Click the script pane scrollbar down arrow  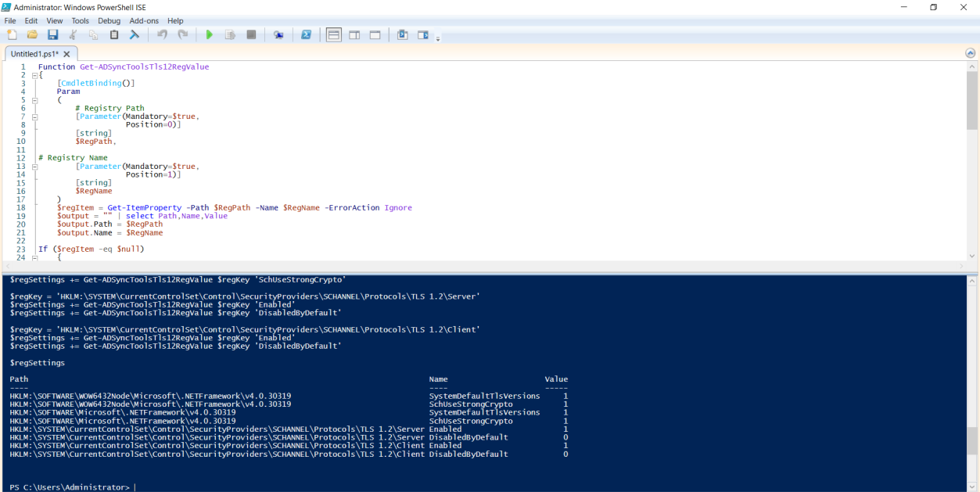[x=972, y=256]
